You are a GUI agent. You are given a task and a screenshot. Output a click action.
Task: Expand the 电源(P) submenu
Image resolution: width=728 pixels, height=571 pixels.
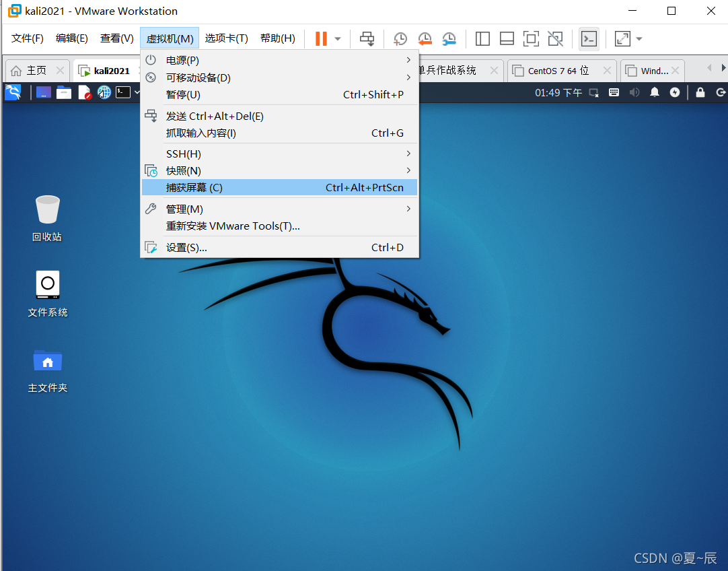point(279,61)
